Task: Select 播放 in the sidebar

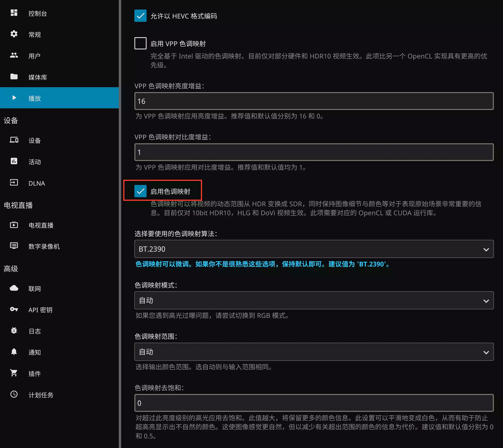Action: coord(35,98)
